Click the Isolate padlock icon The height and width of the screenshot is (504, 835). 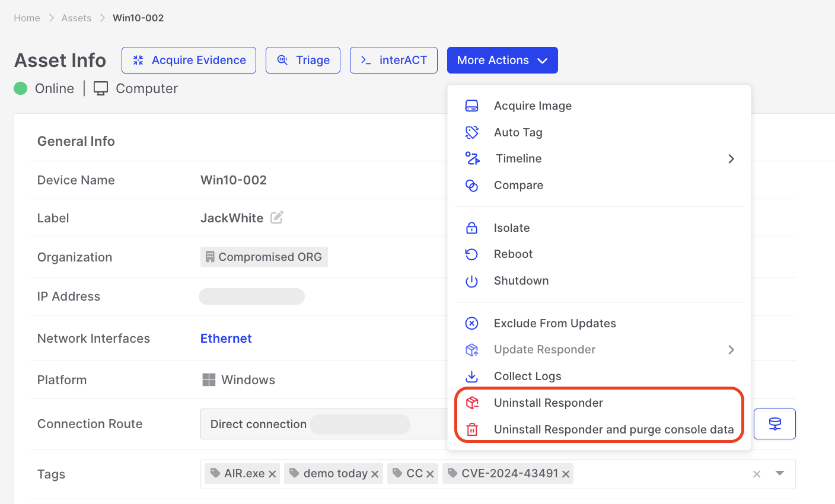pyautogui.click(x=471, y=228)
